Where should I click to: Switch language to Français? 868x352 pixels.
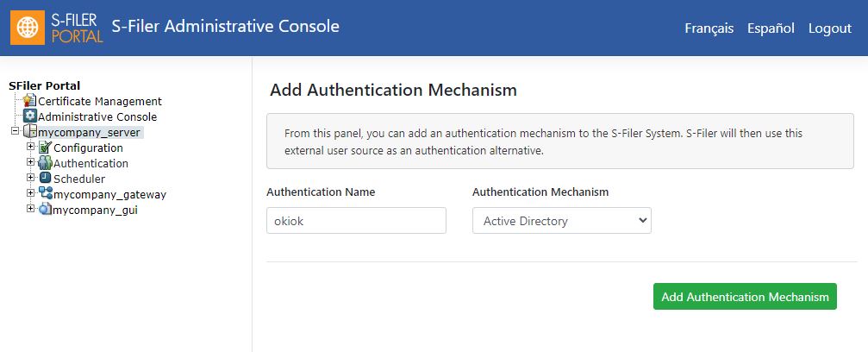tap(709, 28)
